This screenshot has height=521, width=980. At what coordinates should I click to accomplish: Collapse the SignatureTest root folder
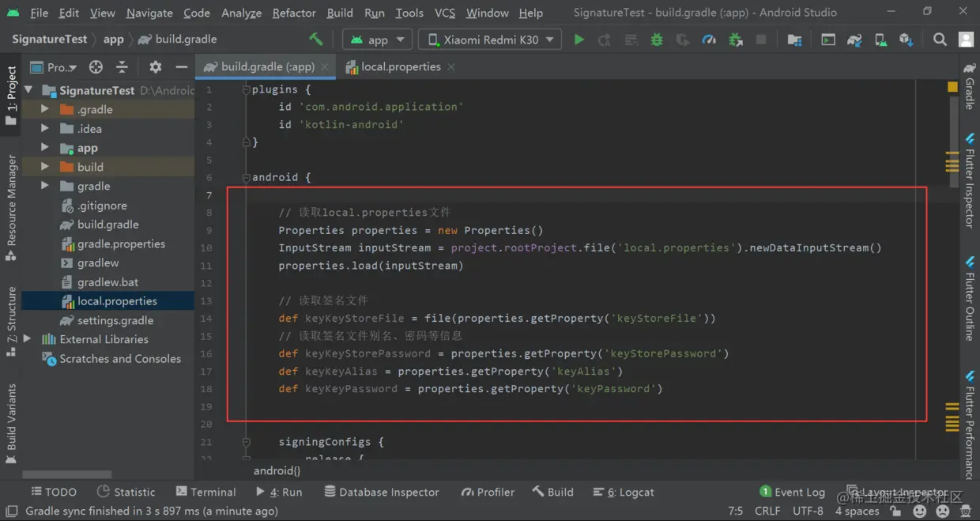28,90
